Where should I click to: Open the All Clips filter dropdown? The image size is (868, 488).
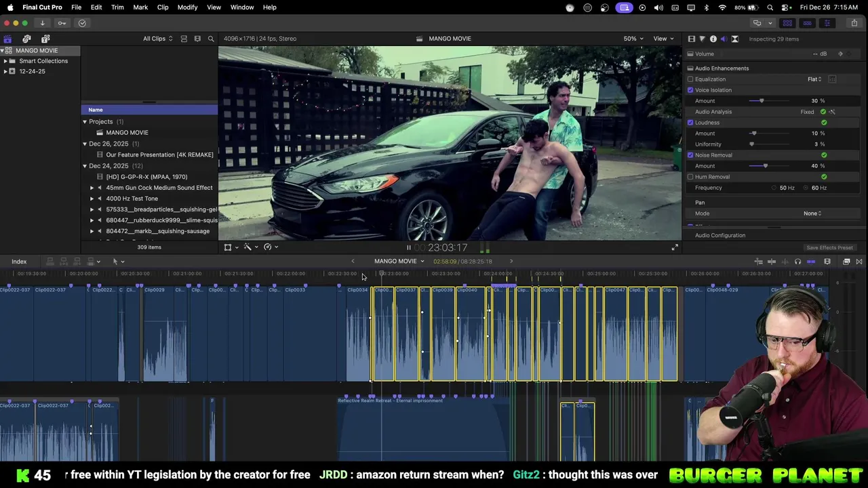point(157,39)
